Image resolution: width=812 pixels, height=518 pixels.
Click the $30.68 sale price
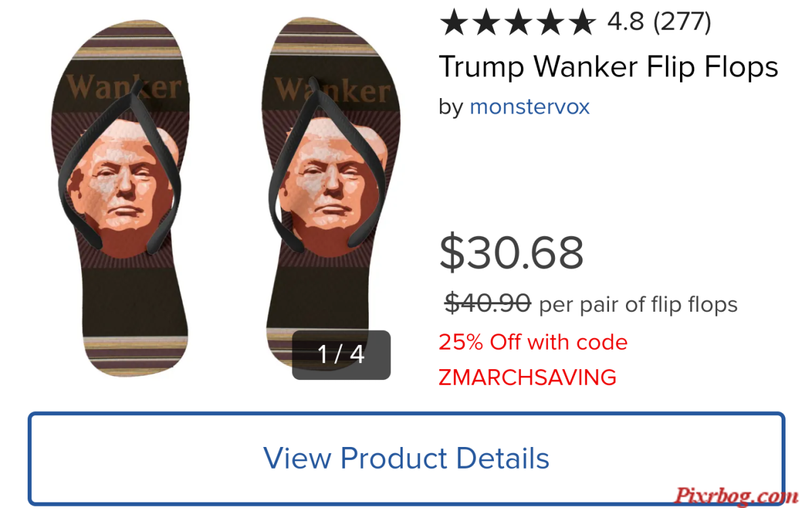(512, 253)
